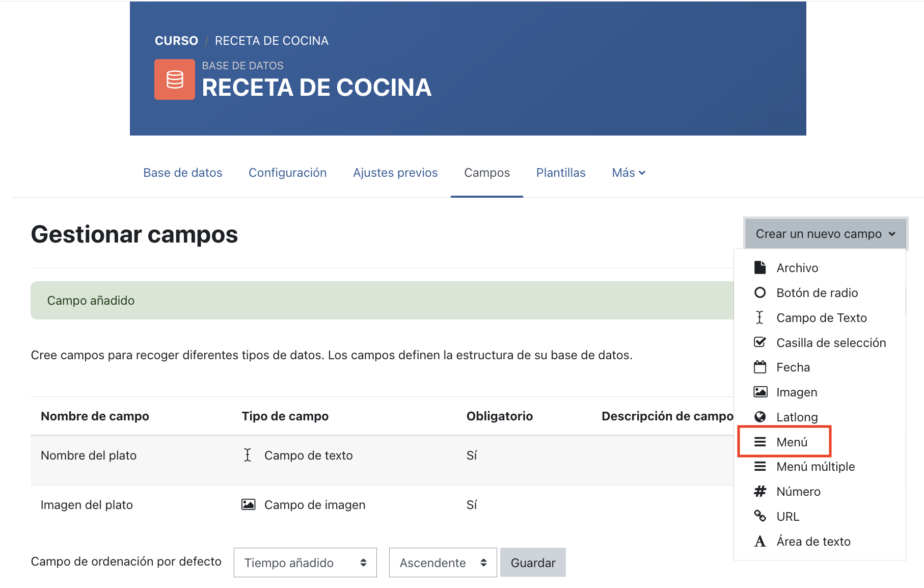Choose Menú múltiple field type
The image size is (924, 588).
[820, 466]
